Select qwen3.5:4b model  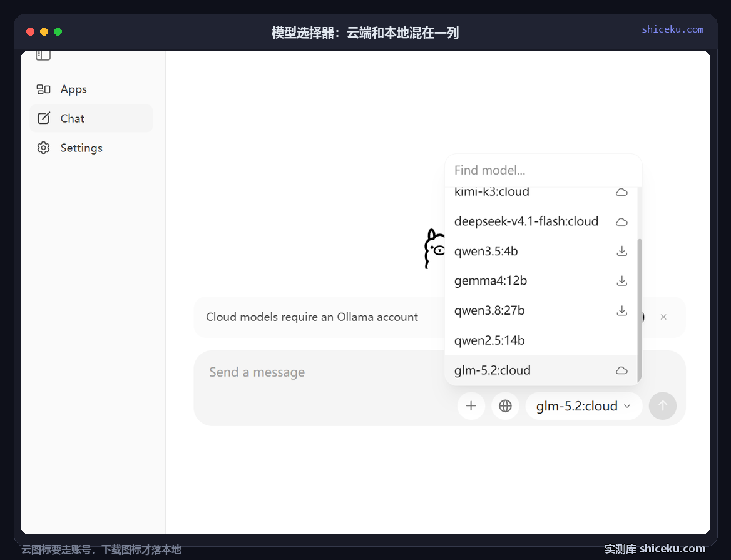[541, 251]
